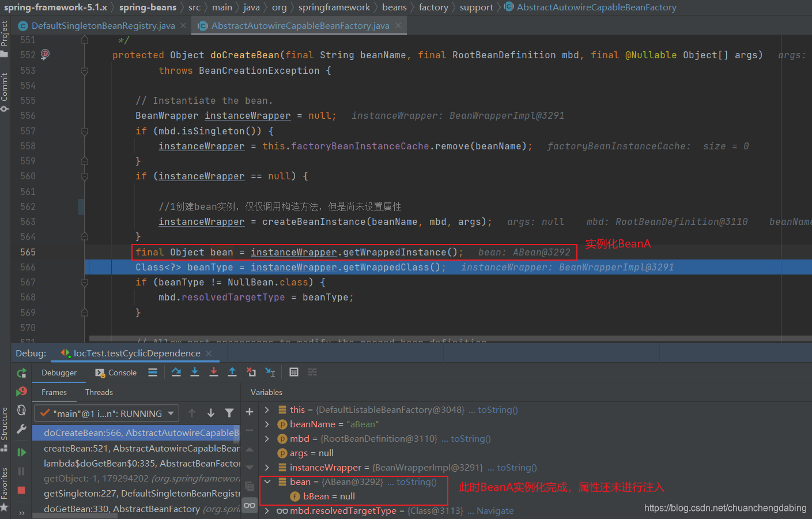Click the Step Over icon
Image resolution: width=812 pixels, height=519 pixels.
176,373
